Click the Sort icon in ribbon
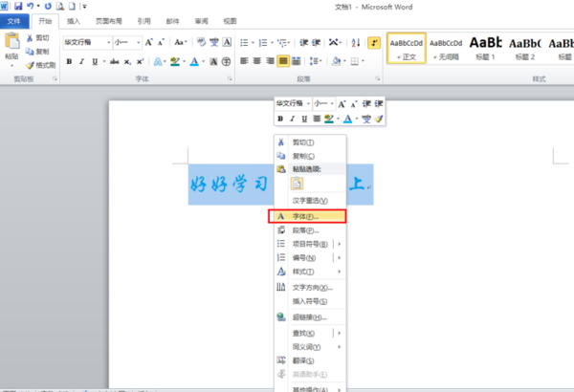Image resolution: width=574 pixels, height=392 pixels. [x=356, y=43]
